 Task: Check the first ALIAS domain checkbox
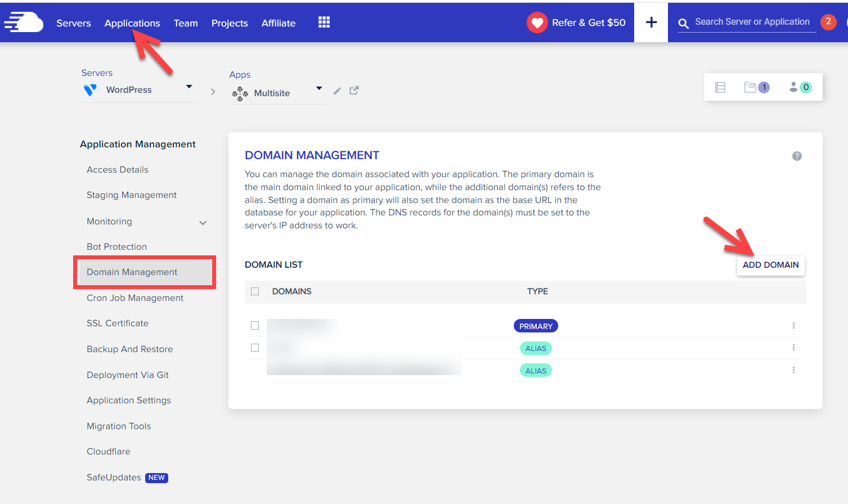pos(255,348)
